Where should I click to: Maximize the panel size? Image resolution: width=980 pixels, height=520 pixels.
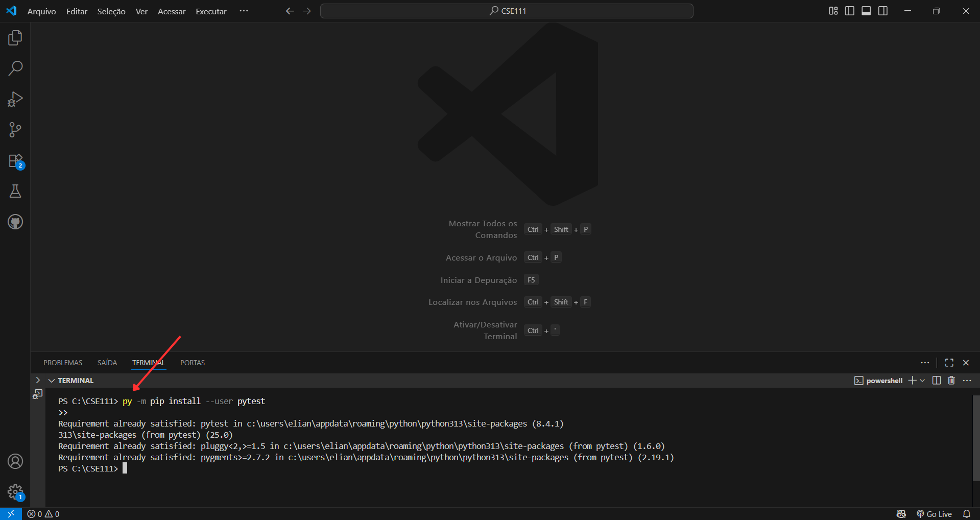[x=949, y=363]
